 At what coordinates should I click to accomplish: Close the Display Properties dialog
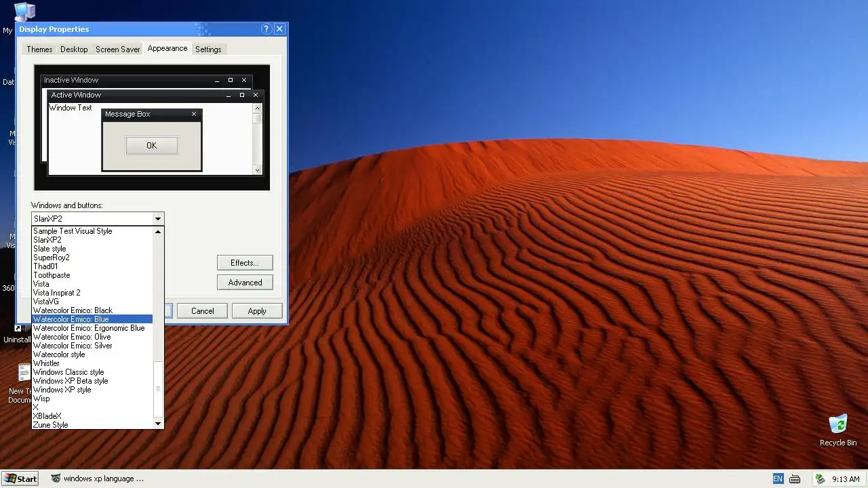click(x=279, y=29)
